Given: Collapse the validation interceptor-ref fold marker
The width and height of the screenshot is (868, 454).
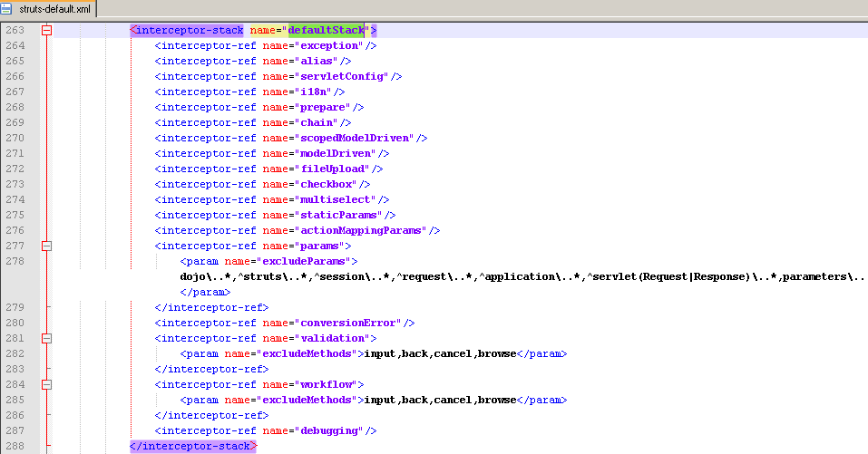Looking at the screenshot, I should [47, 338].
